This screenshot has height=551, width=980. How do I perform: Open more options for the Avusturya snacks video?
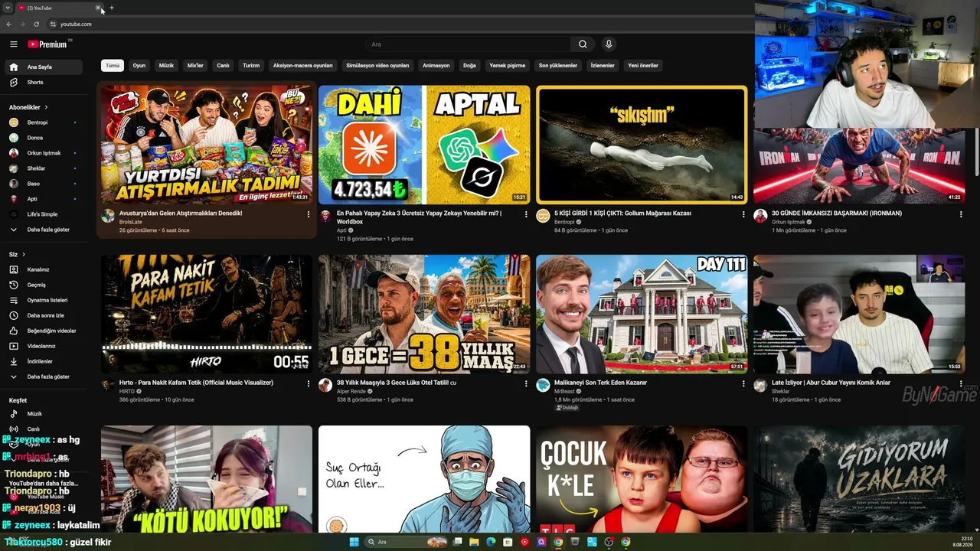click(x=308, y=214)
